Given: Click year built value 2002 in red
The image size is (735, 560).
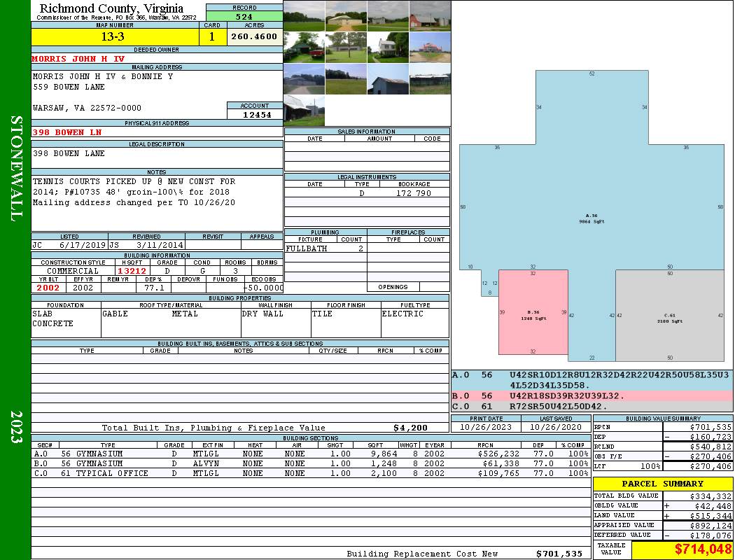Looking at the screenshot, I should pyautogui.click(x=48, y=288).
